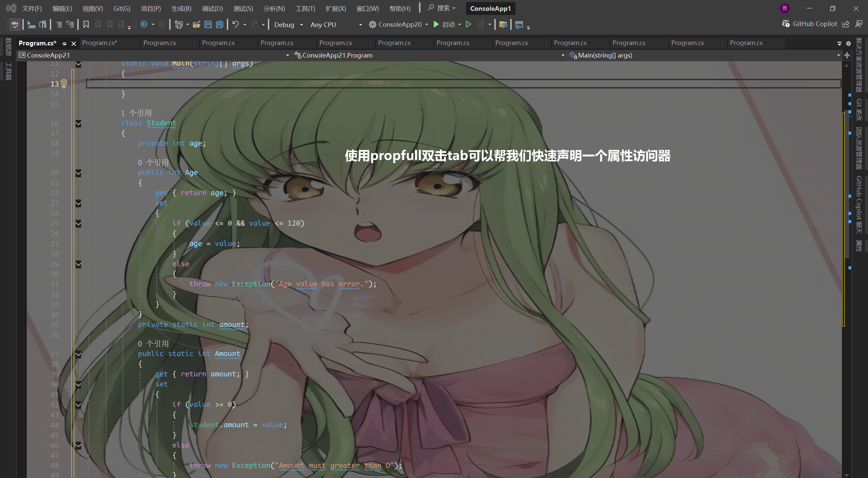Undo the last edit
Viewport: 868px width, 478px height.
(236, 24)
